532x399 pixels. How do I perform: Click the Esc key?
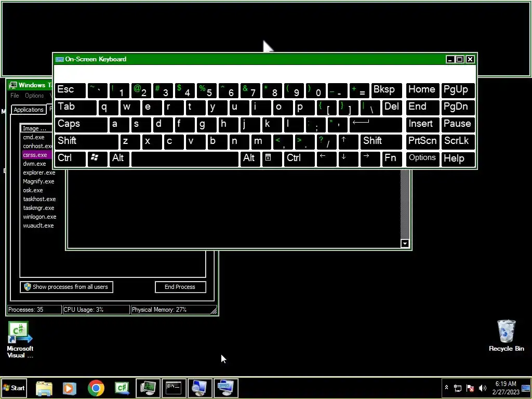[70, 90]
